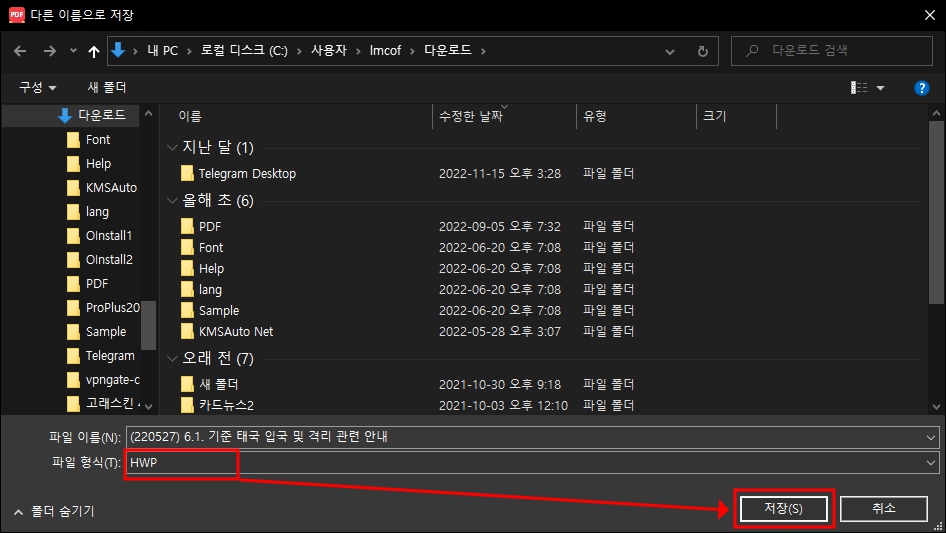
Task: Create a new folder with 새 폴더
Action: (x=107, y=88)
